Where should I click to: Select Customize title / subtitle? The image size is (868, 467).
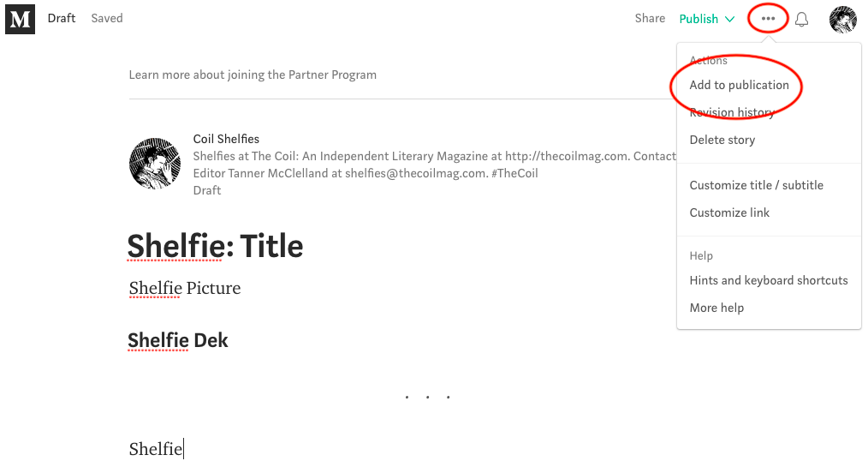click(756, 185)
